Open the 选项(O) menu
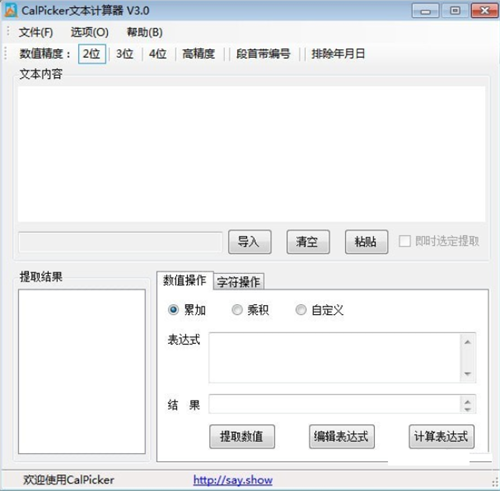The width and height of the screenshot is (500, 491). pyautogui.click(x=90, y=32)
